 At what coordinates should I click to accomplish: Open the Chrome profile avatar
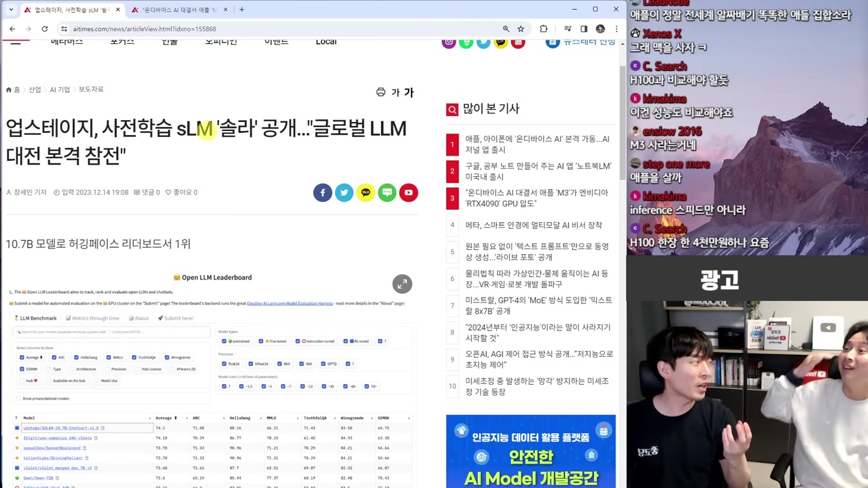[x=600, y=29]
